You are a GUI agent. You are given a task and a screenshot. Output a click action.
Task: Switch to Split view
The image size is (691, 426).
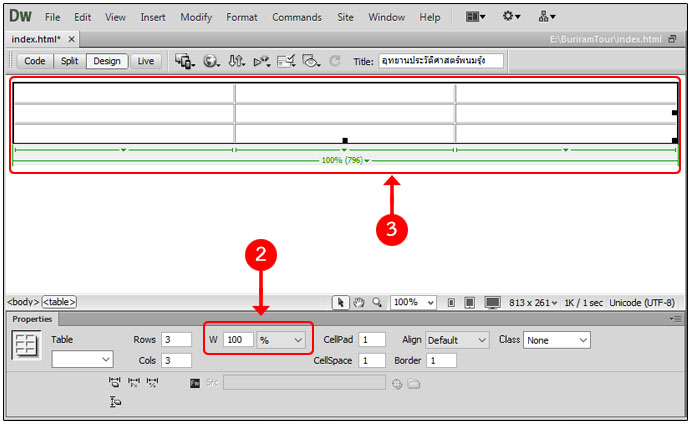click(69, 61)
